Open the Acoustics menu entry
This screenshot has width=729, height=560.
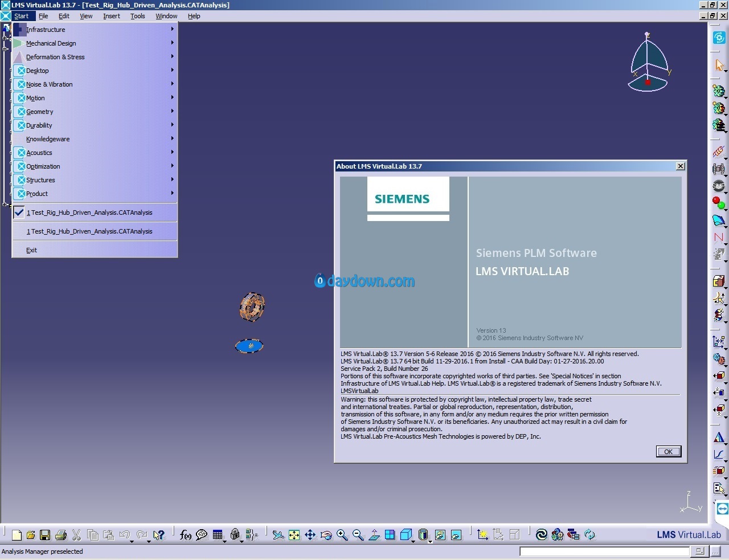(95, 153)
